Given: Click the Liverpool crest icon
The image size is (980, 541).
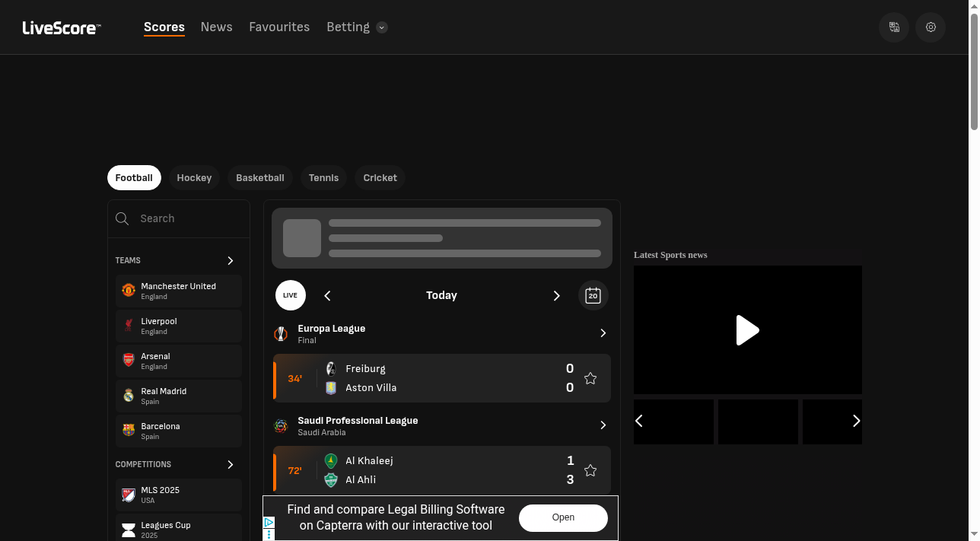Looking at the screenshot, I should coord(129,326).
